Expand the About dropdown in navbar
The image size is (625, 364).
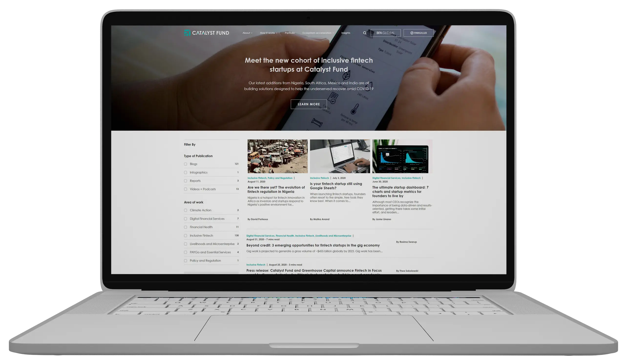coord(247,32)
